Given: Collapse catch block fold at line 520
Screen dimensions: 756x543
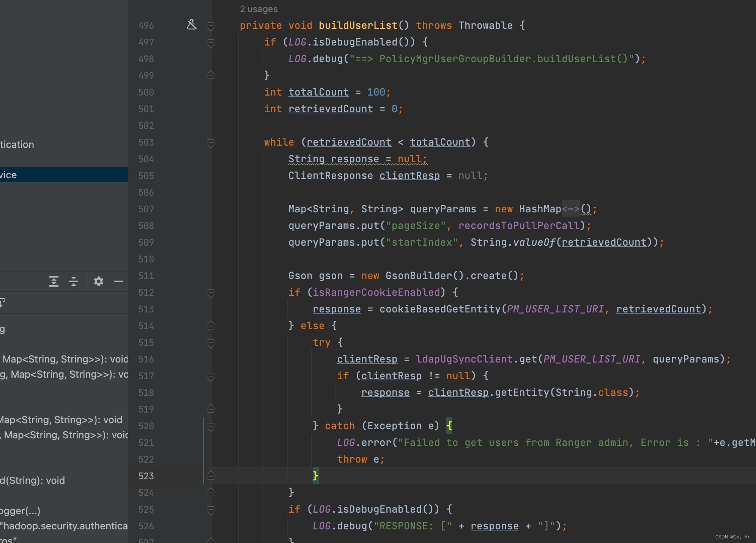Looking at the screenshot, I should pyautogui.click(x=211, y=426).
